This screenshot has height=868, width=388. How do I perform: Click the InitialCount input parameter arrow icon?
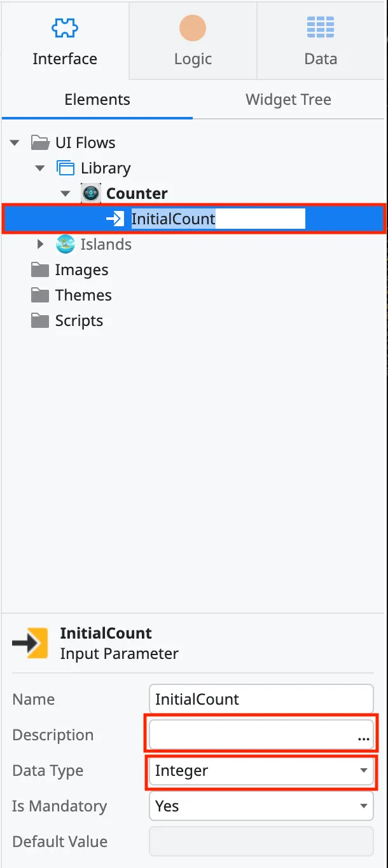pos(114,218)
